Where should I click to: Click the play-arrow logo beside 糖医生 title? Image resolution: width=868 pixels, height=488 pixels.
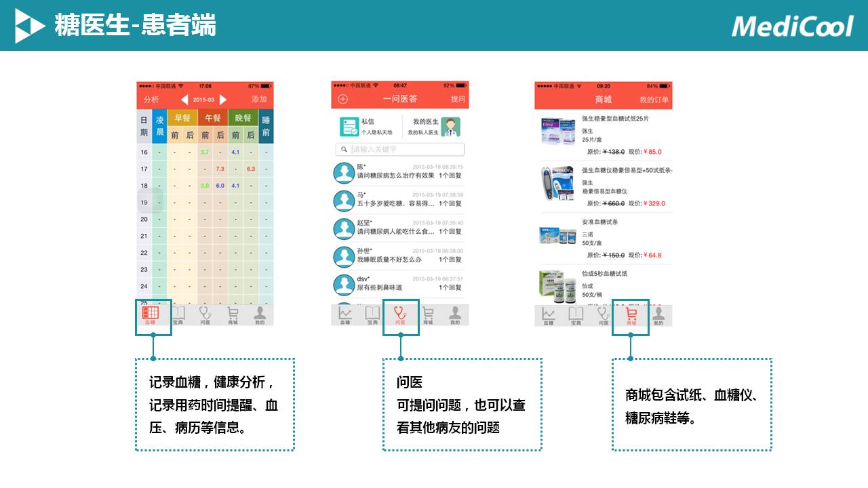[x=30, y=26]
